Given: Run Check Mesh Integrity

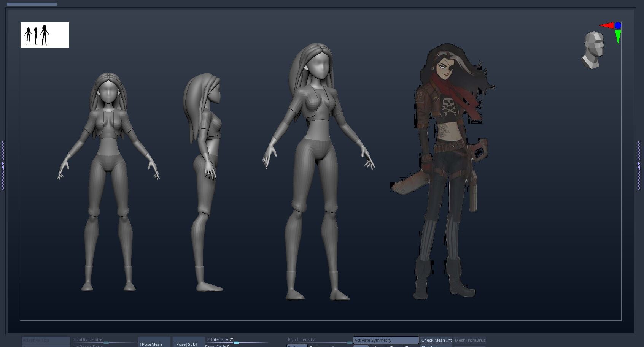Looking at the screenshot, I should tap(436, 340).
